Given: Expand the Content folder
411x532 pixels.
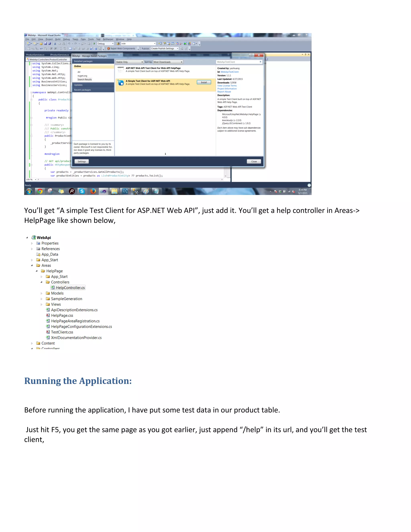Looking at the screenshot, I should 32,343.
